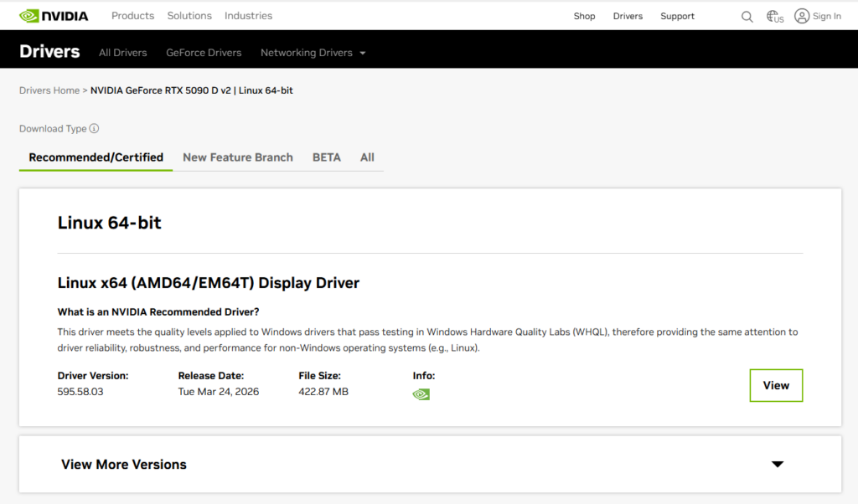Viewport: 858px width, 504px height.
Task: Open the All Drivers page
Action: (x=122, y=53)
